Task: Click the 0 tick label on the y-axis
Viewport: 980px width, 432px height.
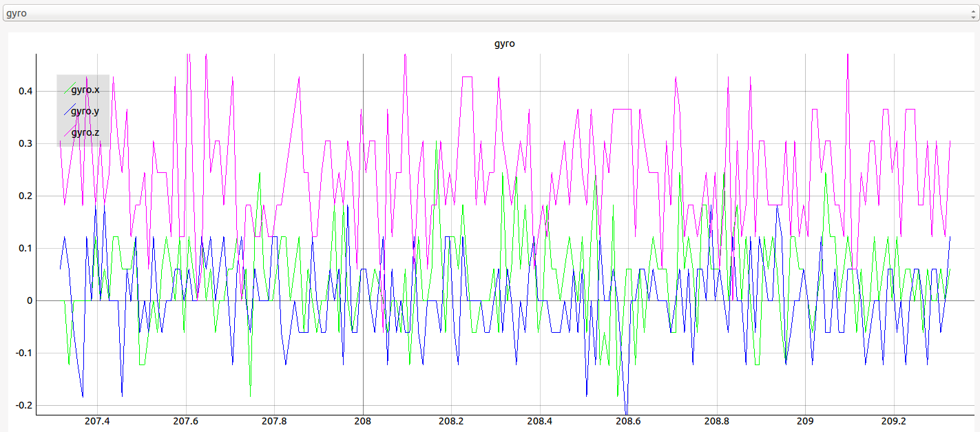Action: click(28, 300)
